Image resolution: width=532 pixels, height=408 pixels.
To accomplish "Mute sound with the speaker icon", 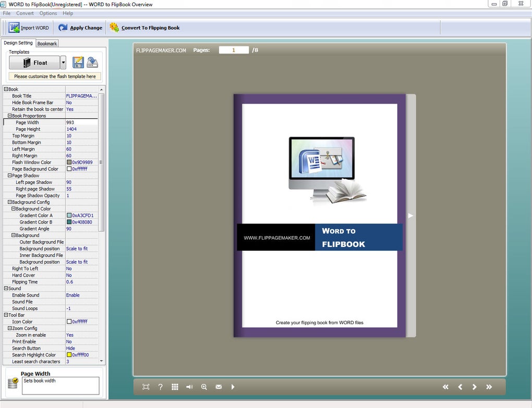I will [189, 387].
